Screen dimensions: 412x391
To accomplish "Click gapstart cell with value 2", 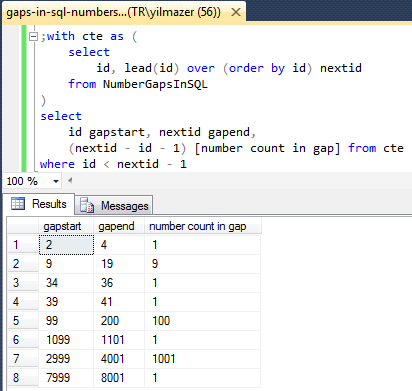I will [66, 245].
